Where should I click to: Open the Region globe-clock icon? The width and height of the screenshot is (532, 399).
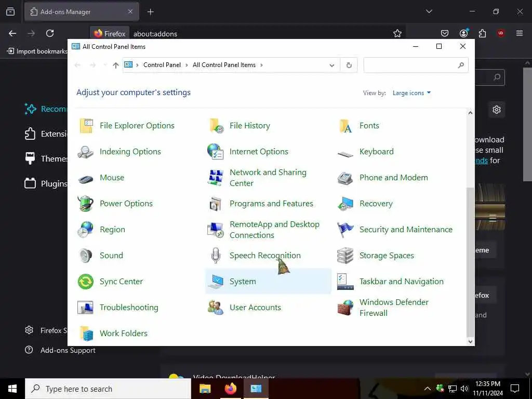pos(86,229)
